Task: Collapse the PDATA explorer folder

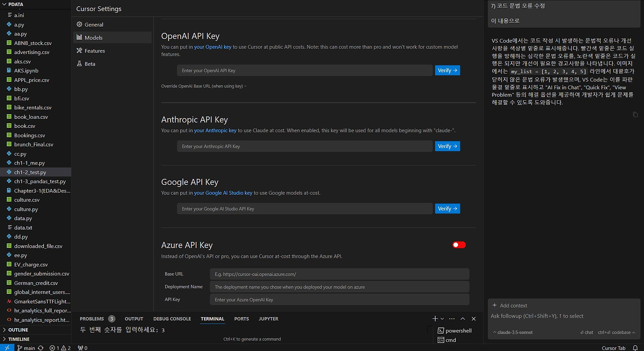Action: click(35, 4)
